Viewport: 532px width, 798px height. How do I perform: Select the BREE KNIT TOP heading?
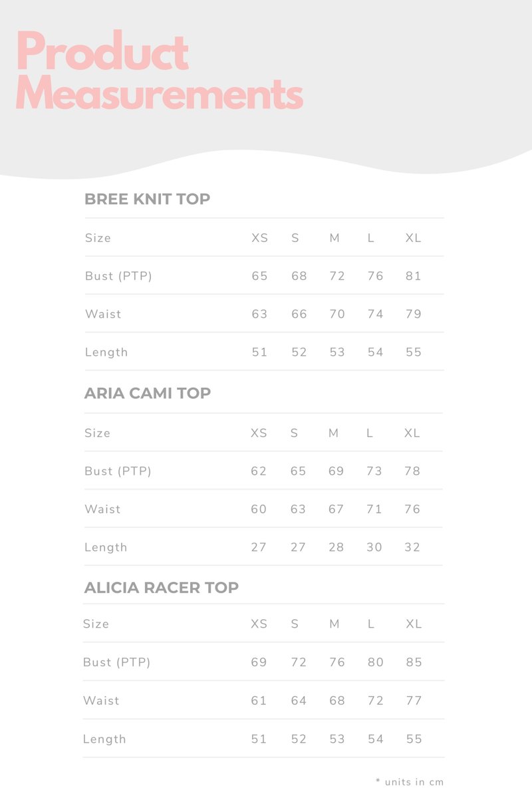coord(147,199)
